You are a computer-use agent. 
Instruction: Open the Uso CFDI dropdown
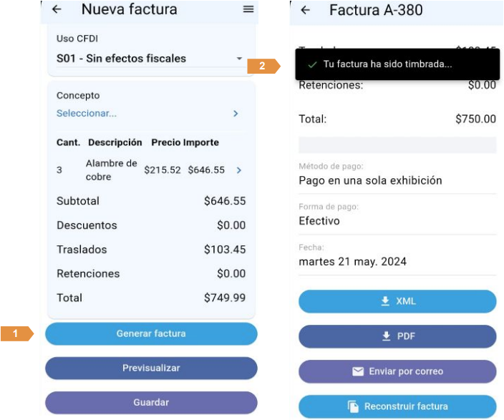tap(239, 59)
